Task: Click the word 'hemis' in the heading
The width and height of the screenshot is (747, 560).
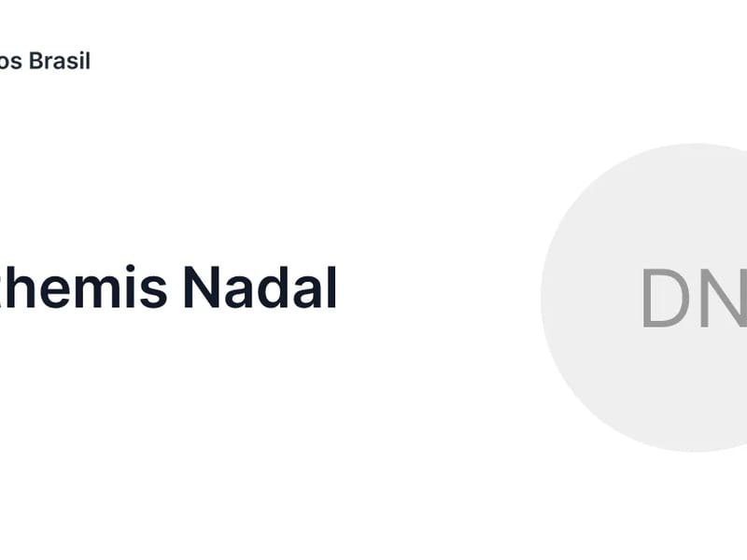Action: 84,287
